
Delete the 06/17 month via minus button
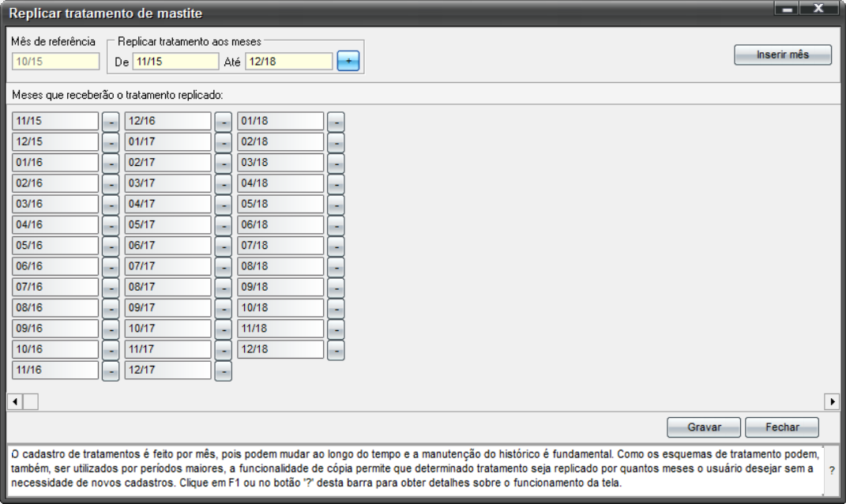tap(224, 246)
